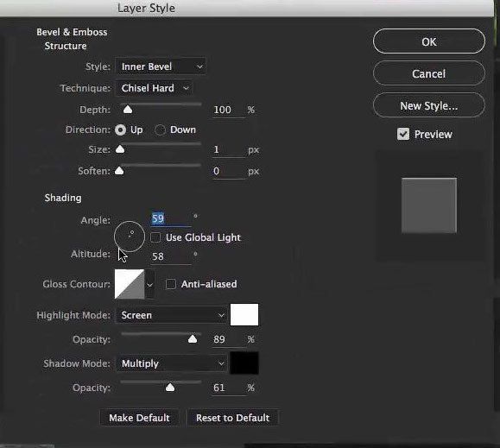Click the Reset to Default button
Screen dimensions: 500x448
(x=233, y=418)
